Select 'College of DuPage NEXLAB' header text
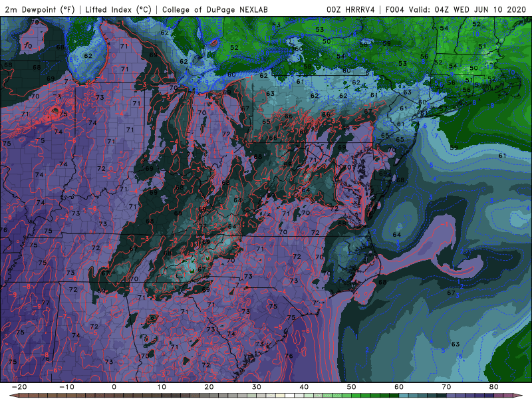The width and height of the screenshot is (532, 399). pyautogui.click(x=215, y=9)
